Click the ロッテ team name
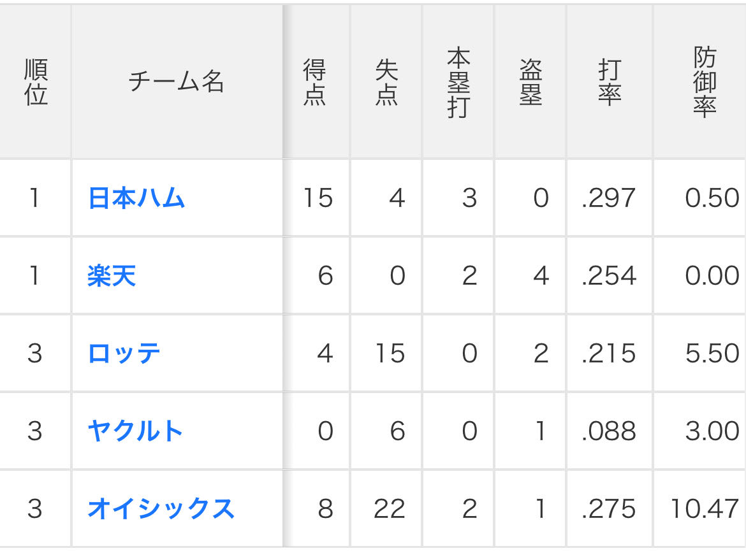The width and height of the screenshot is (746, 560). (124, 354)
